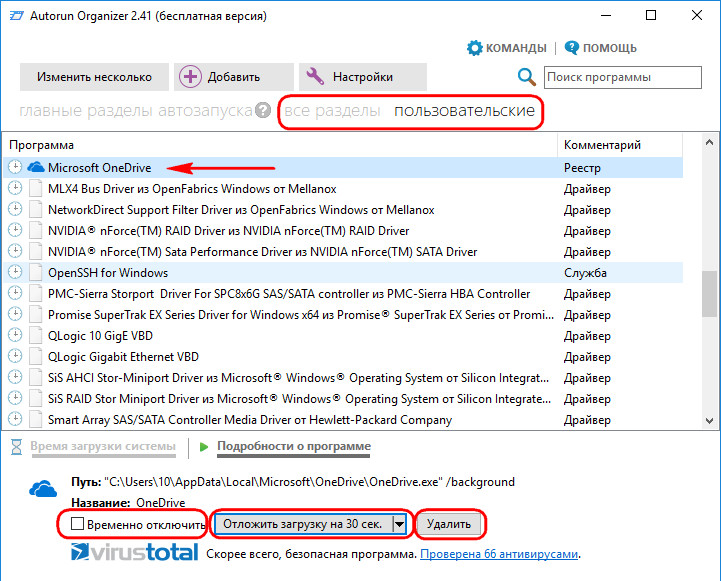Click the green play arrow near Подробности о программе
This screenshot has height=581, width=721.
[x=204, y=446]
